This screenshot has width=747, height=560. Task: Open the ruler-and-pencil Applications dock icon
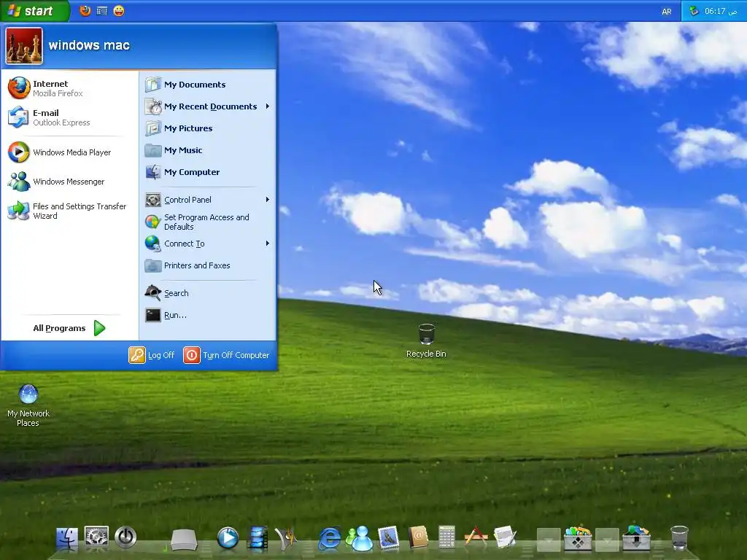pyautogui.click(x=476, y=537)
